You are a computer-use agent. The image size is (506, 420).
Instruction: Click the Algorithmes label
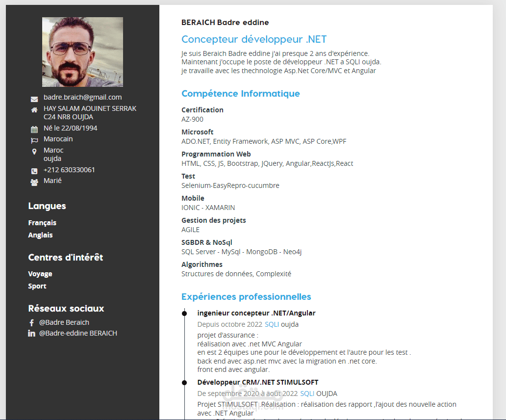pyautogui.click(x=202, y=265)
